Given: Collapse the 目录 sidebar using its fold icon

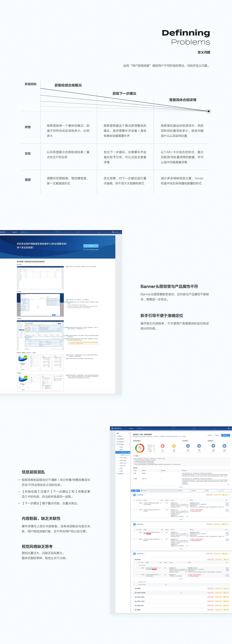Looking at the screenshot, I should click(x=129, y=434).
